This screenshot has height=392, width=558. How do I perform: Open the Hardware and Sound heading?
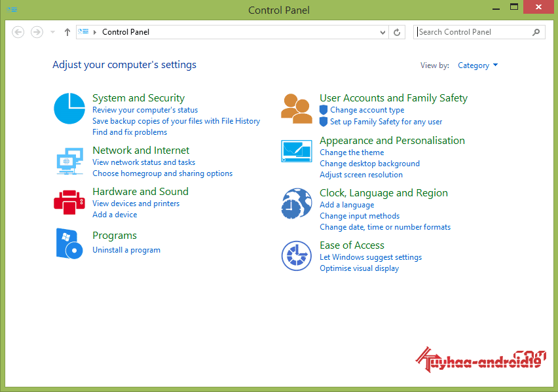click(x=140, y=191)
